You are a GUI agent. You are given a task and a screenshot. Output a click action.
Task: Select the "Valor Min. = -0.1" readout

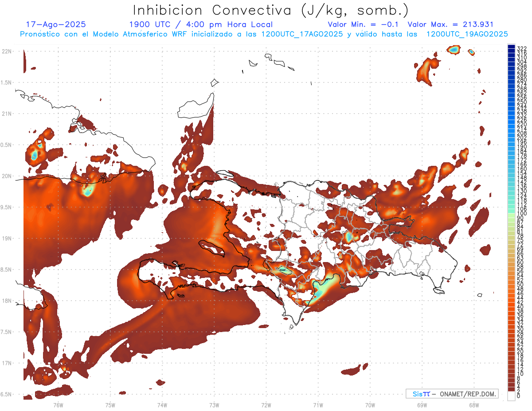coord(364,24)
